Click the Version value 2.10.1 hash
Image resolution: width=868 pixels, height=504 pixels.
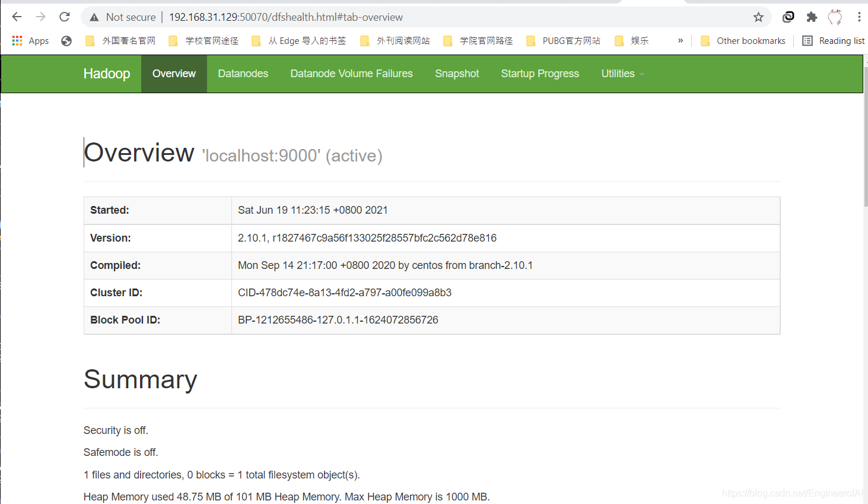pyautogui.click(x=367, y=238)
